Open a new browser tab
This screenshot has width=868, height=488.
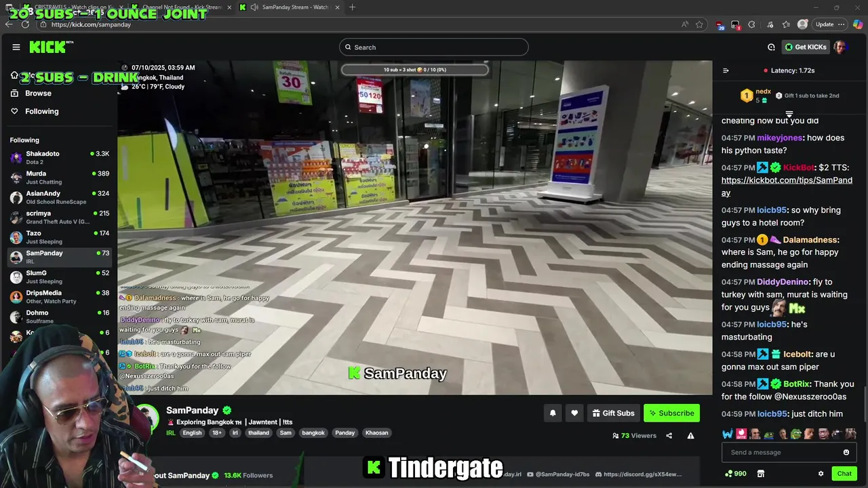352,7
